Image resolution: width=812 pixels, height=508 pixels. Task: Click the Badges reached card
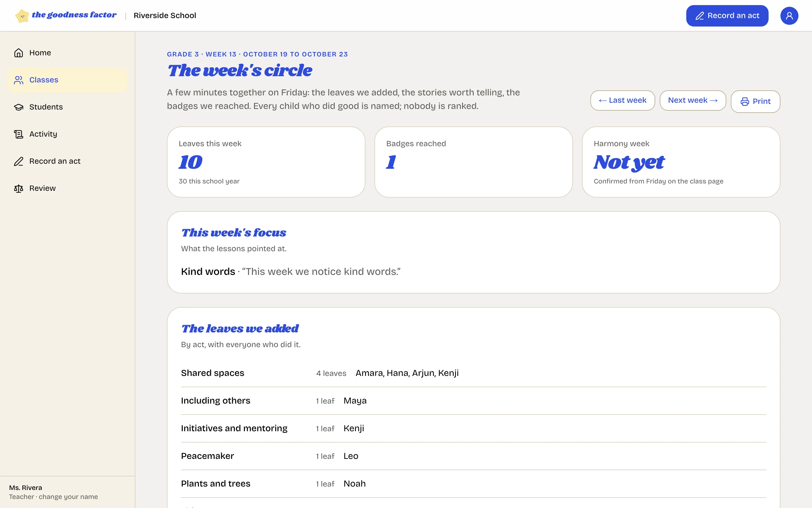pyautogui.click(x=473, y=162)
